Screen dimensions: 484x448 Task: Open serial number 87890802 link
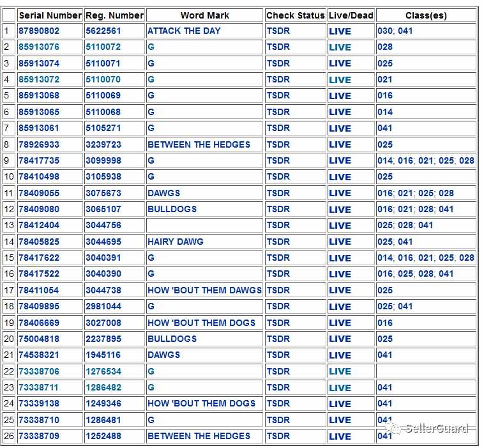tap(39, 31)
